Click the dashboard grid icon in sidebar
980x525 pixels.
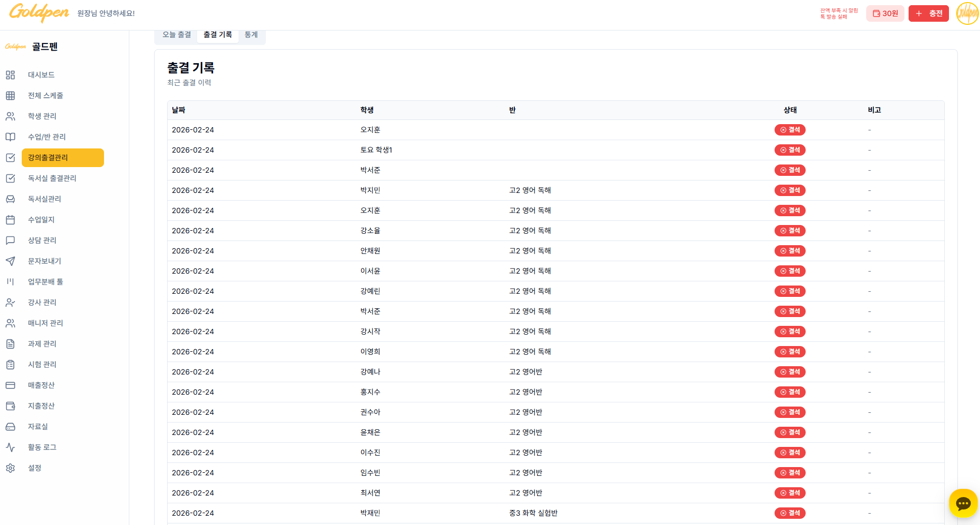click(10, 75)
